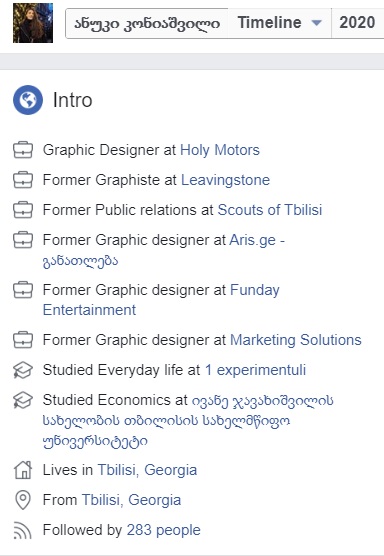View the 283 people followers link

(x=163, y=530)
